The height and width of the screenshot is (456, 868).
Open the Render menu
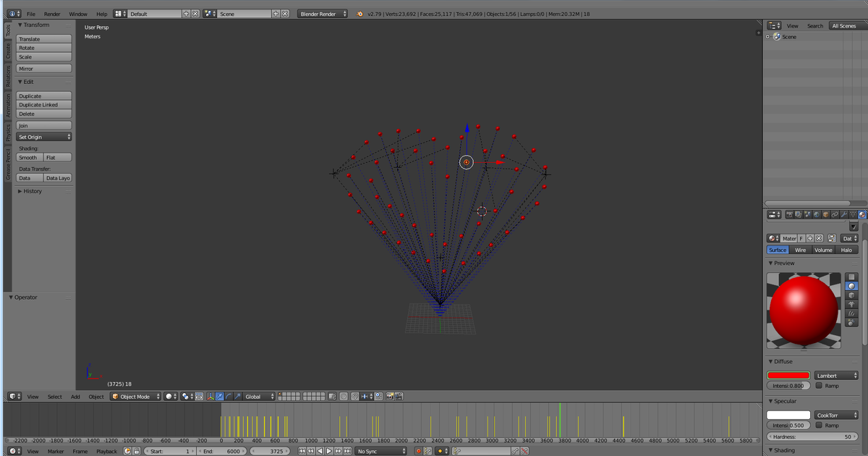(52, 14)
